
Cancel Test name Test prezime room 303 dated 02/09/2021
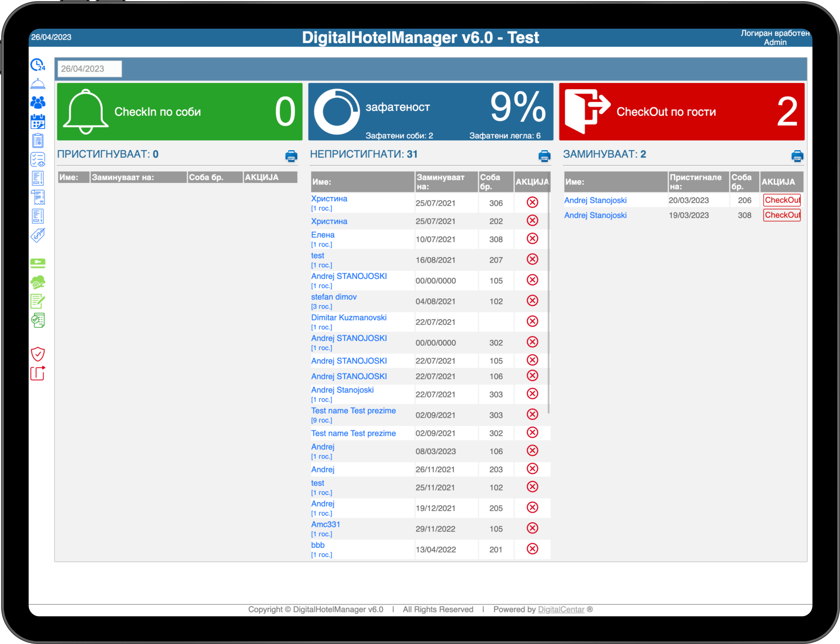(532, 414)
